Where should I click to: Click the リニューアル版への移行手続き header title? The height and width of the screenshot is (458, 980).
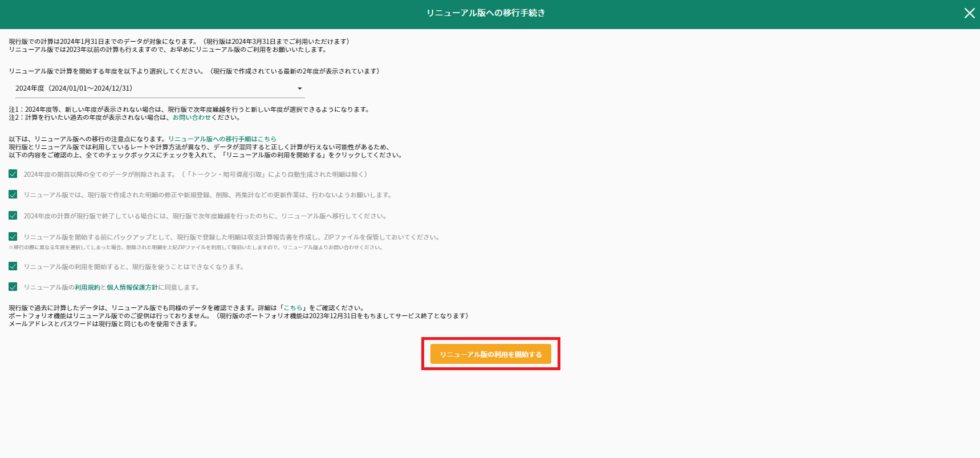coord(486,13)
